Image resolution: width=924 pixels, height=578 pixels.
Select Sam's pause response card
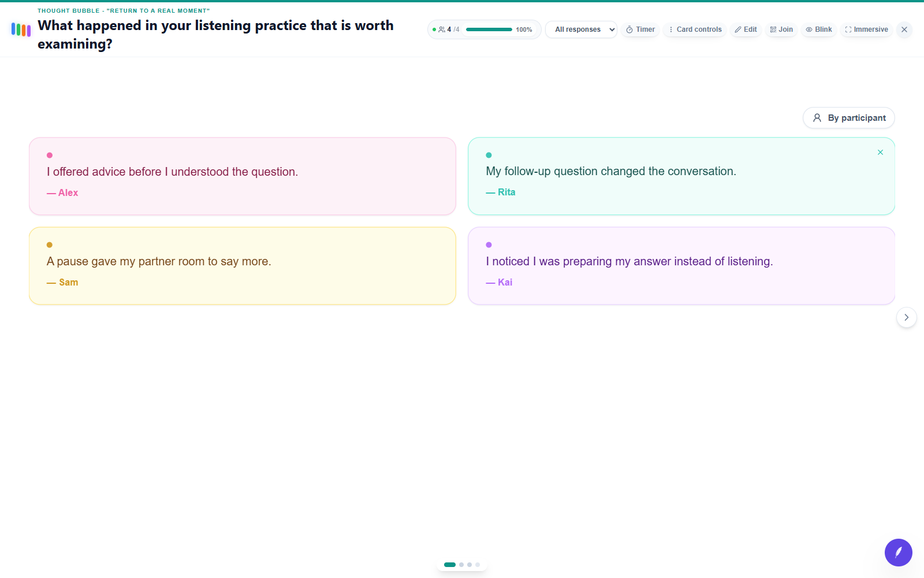click(243, 266)
